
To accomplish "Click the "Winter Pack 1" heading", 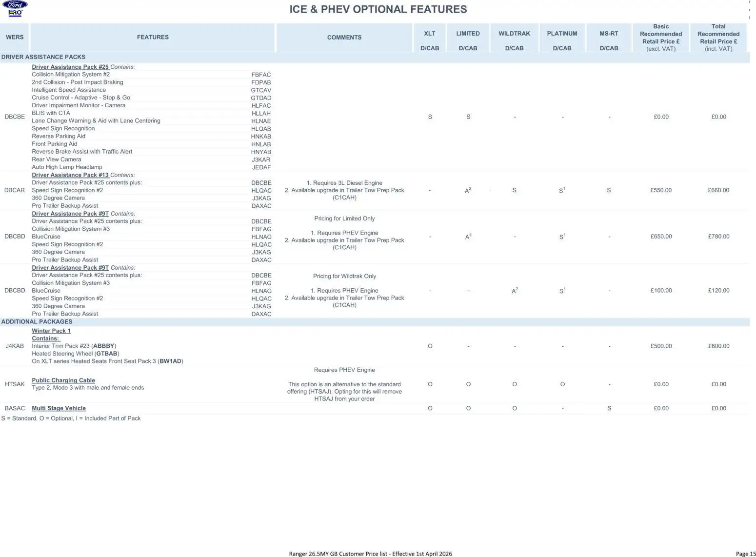I will tap(51, 331).
